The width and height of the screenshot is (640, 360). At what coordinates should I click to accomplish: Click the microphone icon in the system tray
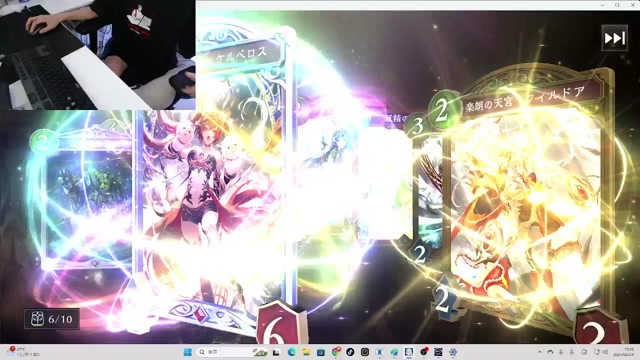click(x=561, y=352)
